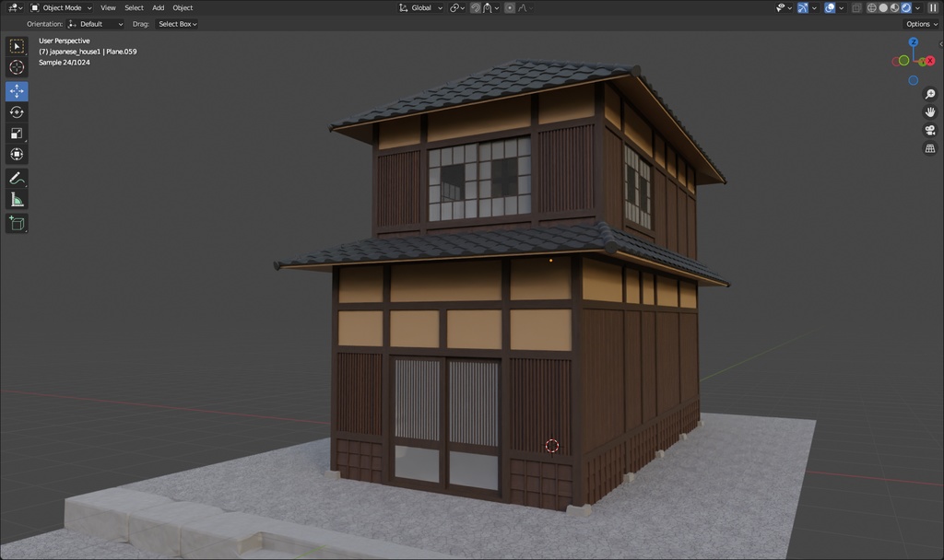This screenshot has height=560, width=944.
Task: Open the Add menu
Action: [x=158, y=7]
